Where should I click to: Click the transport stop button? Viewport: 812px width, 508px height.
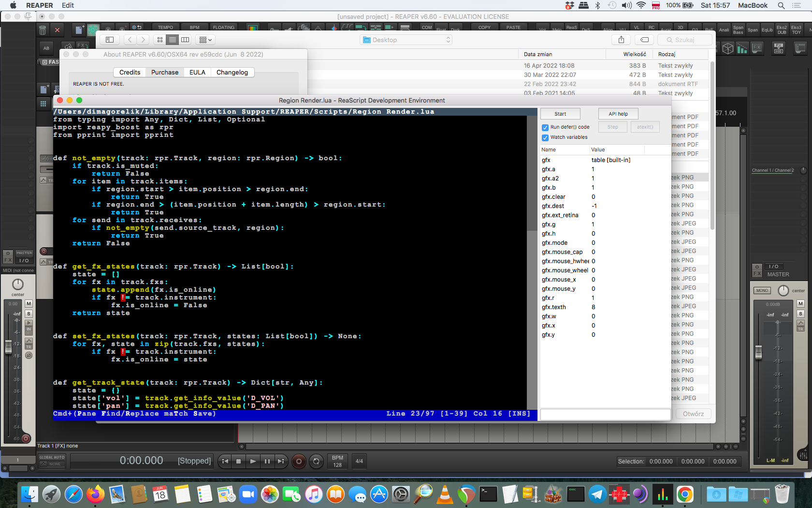point(238,462)
